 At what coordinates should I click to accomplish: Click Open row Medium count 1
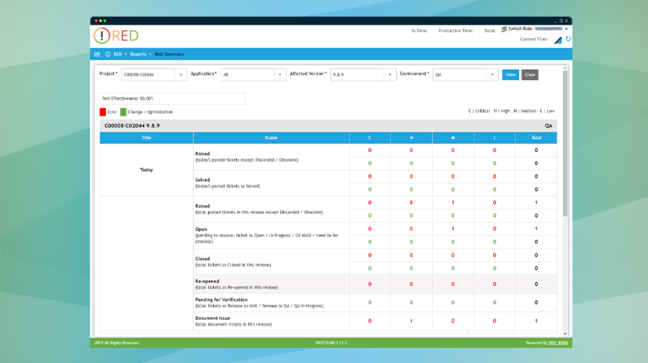pyautogui.click(x=453, y=229)
